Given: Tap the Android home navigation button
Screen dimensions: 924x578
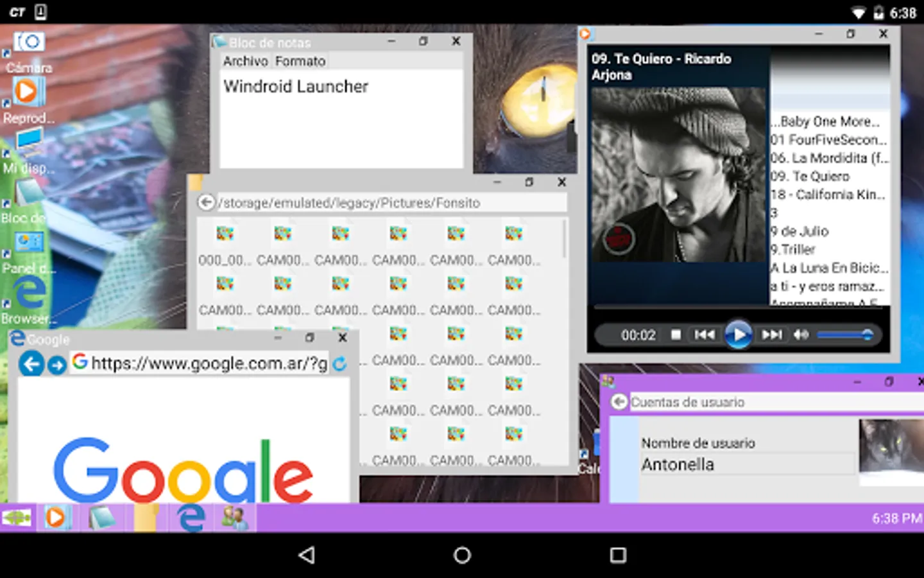Looking at the screenshot, I should (462, 556).
